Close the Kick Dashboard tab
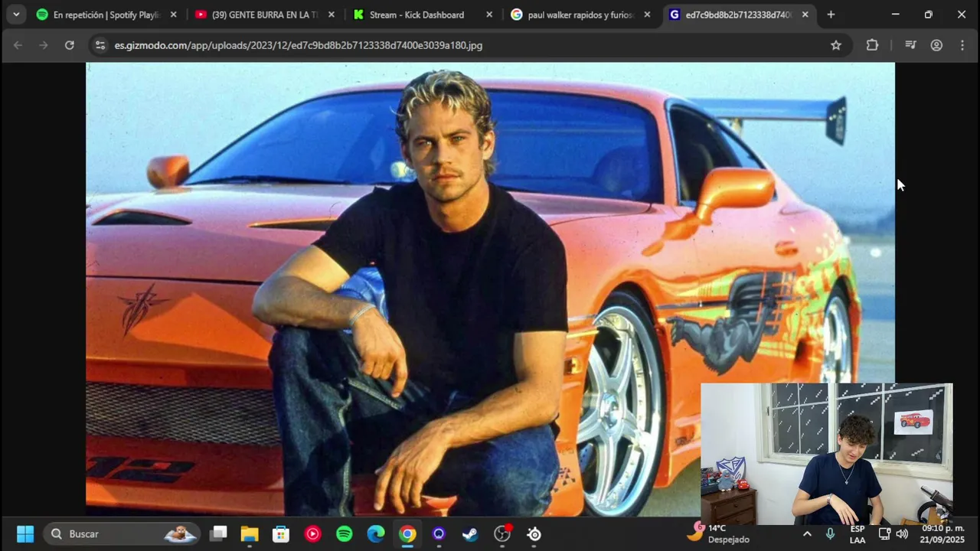 (x=489, y=15)
